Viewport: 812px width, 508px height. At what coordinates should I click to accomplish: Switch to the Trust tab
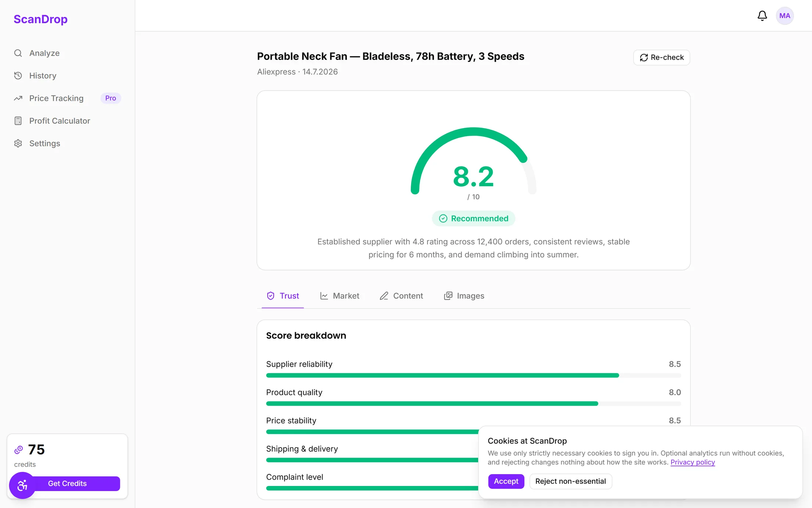tap(282, 296)
